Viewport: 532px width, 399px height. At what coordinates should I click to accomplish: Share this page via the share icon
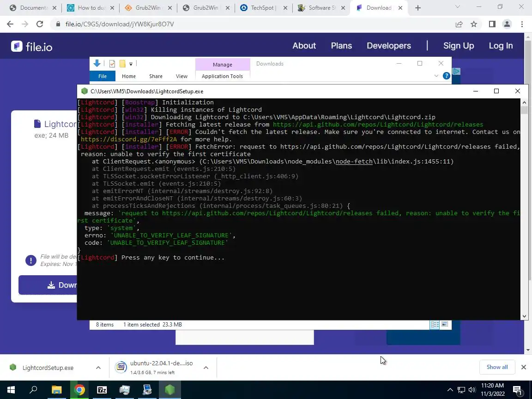(459, 24)
